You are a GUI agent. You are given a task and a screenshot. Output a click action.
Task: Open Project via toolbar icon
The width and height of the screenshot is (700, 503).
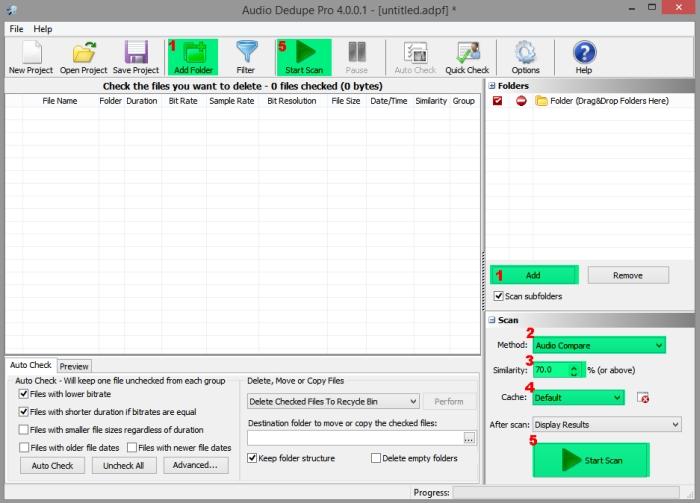[83, 57]
